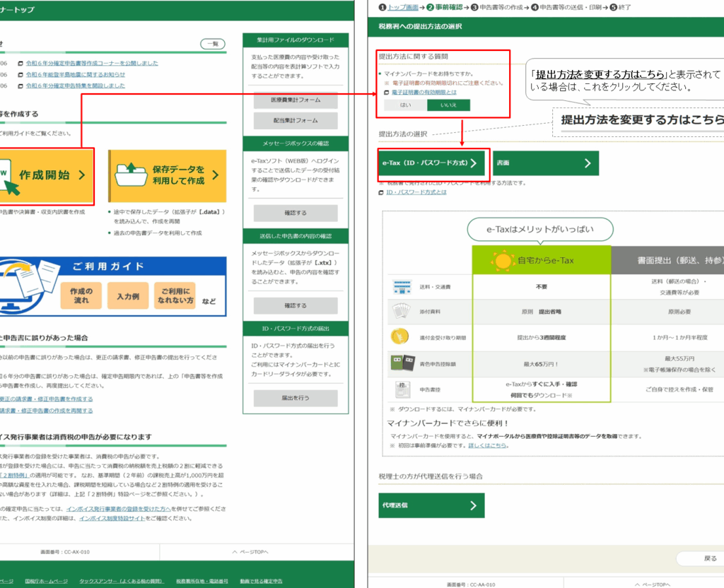This screenshot has width=724, height=588.
Task: Click the 作成開始 start button
Action: (45, 175)
